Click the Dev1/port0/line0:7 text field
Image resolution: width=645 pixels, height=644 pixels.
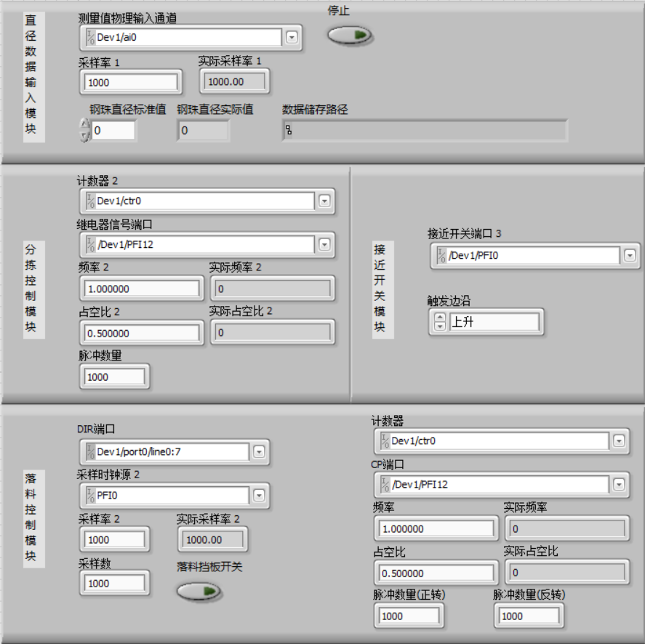pyautogui.click(x=172, y=452)
